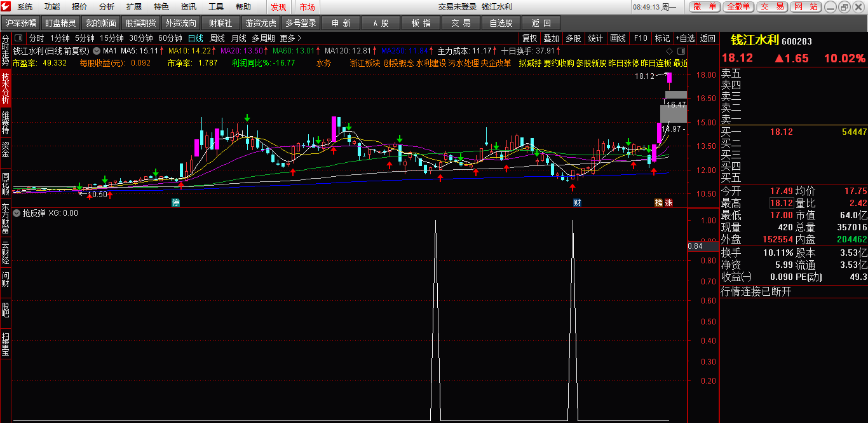Screen dimensions: 868x423
Task: Click the 涨 limit-up marker
Action: click(x=668, y=202)
